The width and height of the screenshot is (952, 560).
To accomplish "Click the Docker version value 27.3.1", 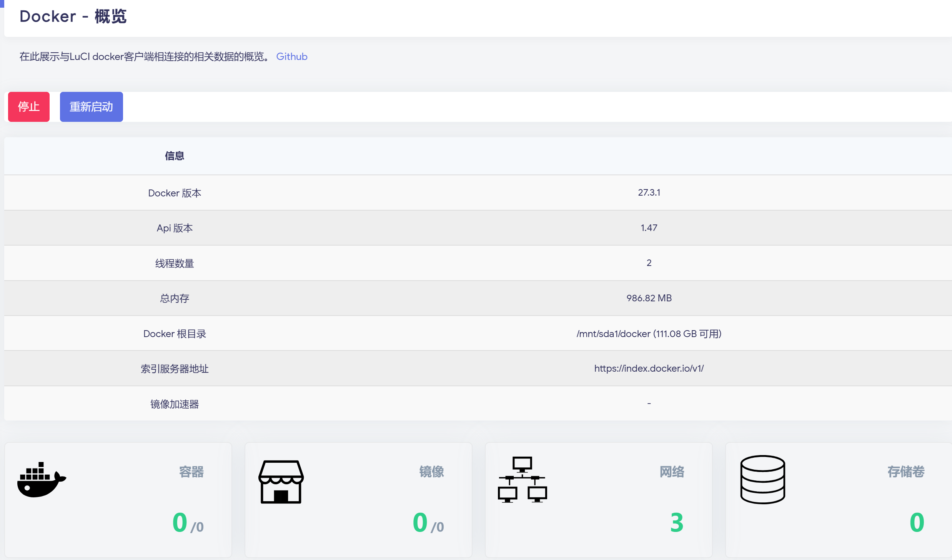I will click(649, 193).
